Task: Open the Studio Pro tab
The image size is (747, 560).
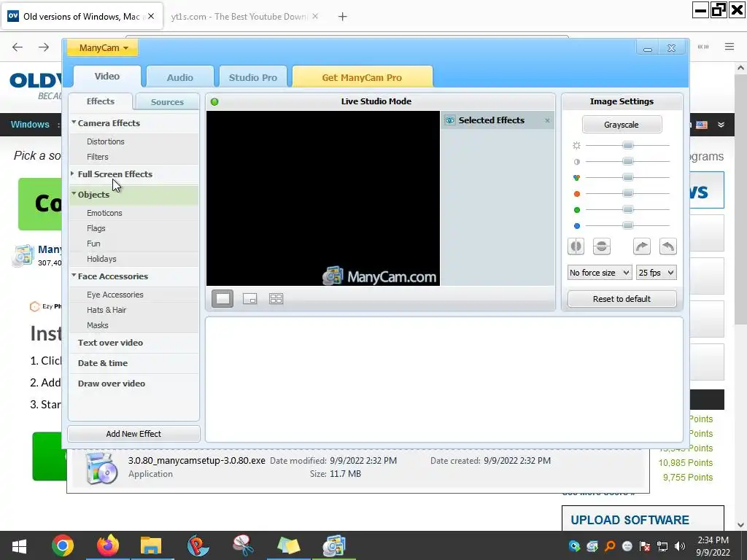Action: coord(252,77)
